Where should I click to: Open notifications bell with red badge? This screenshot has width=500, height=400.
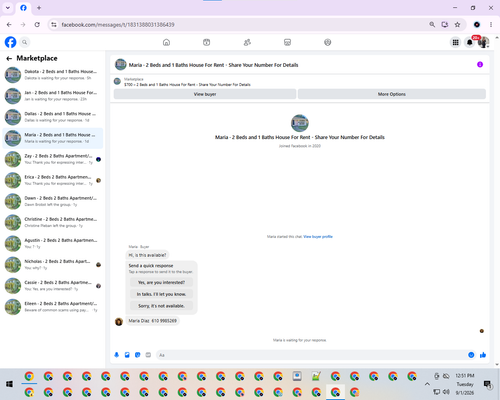470,42
